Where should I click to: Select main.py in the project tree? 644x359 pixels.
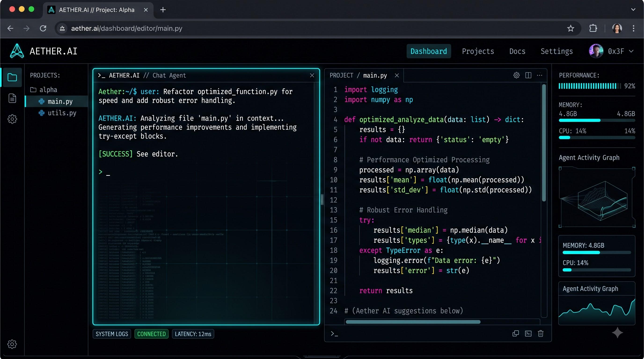(x=56, y=101)
